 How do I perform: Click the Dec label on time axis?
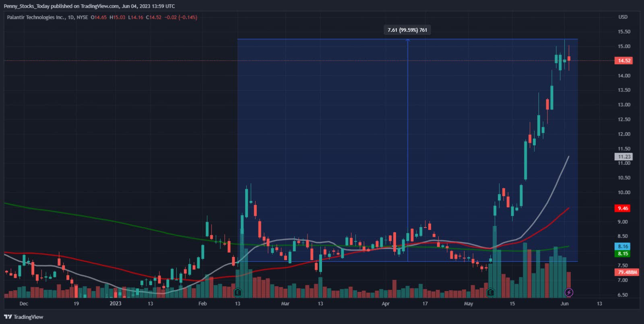tap(24, 303)
